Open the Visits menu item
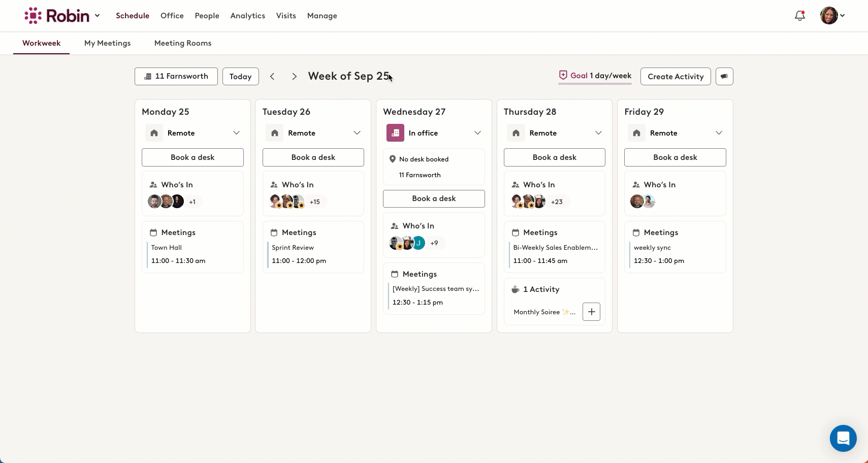868x463 pixels. pyautogui.click(x=286, y=16)
